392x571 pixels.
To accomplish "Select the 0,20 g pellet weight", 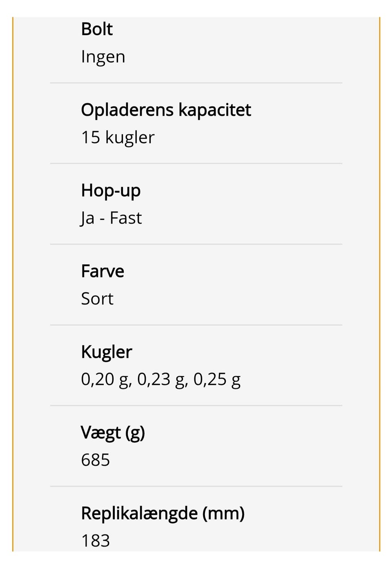I will coord(105,379).
